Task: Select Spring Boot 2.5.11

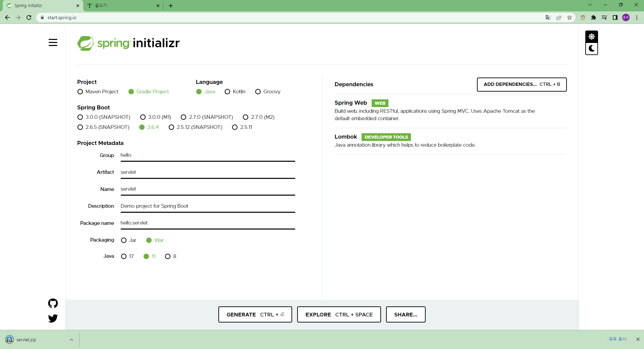Action: tap(242, 127)
